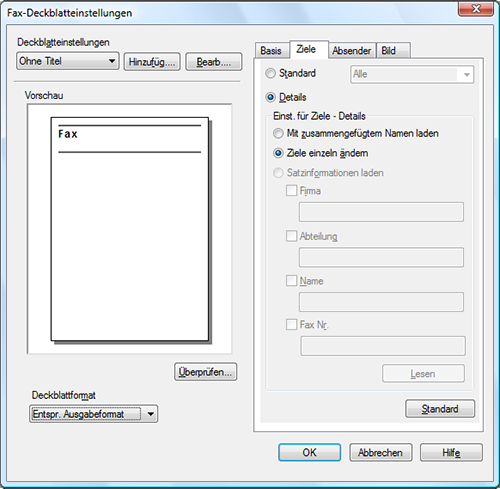The width and height of the screenshot is (500, 489).
Task: Click into the Firma text field
Action: click(x=381, y=212)
